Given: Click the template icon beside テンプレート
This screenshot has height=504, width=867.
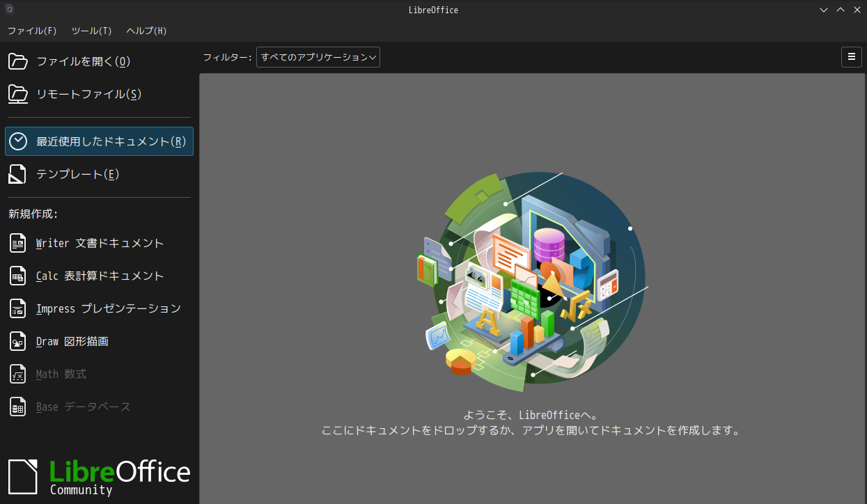Looking at the screenshot, I should pos(18,174).
